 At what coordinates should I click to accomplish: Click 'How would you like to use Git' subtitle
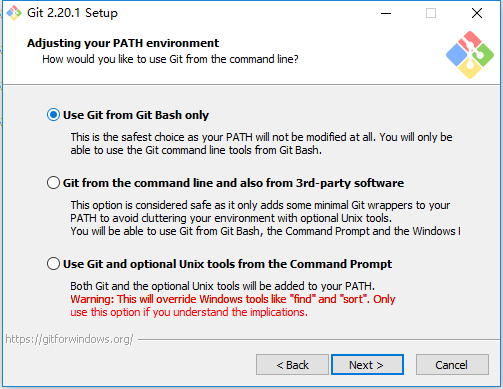(x=170, y=59)
